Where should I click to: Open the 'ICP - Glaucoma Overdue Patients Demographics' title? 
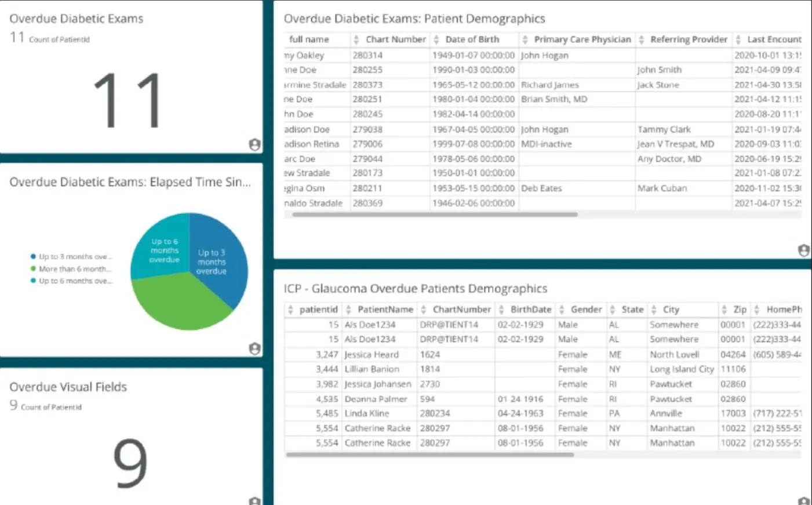click(x=415, y=288)
